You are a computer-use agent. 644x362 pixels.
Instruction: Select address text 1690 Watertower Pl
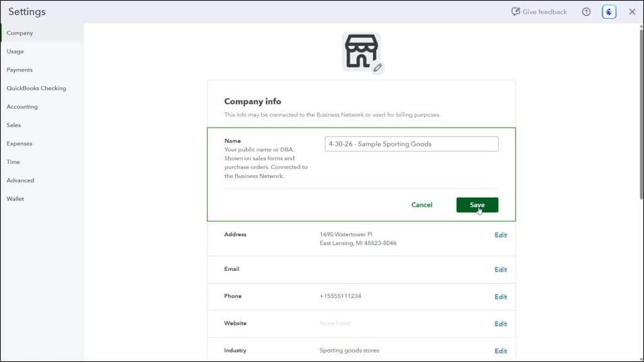[346, 234]
